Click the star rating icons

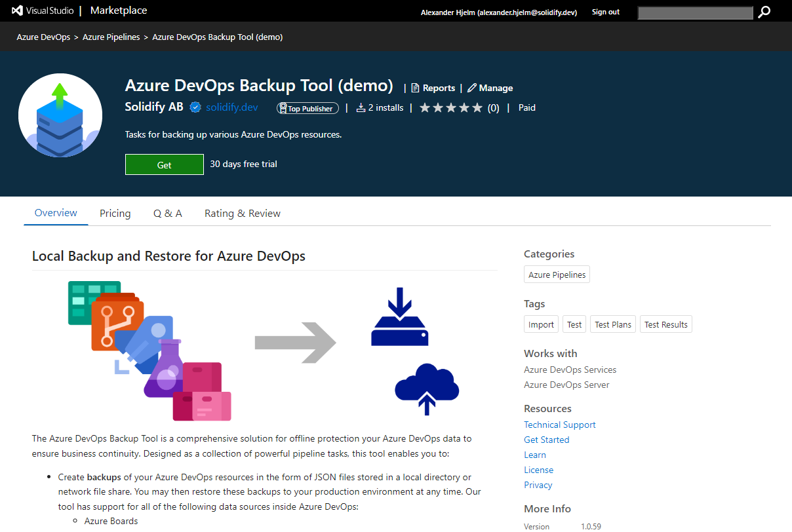tap(451, 107)
